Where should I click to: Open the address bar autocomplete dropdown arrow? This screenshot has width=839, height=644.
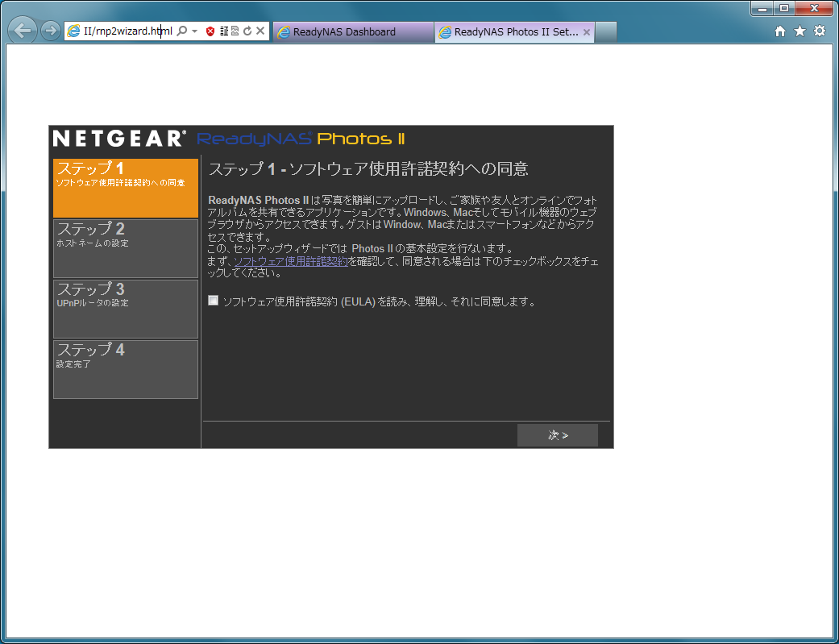(195, 31)
